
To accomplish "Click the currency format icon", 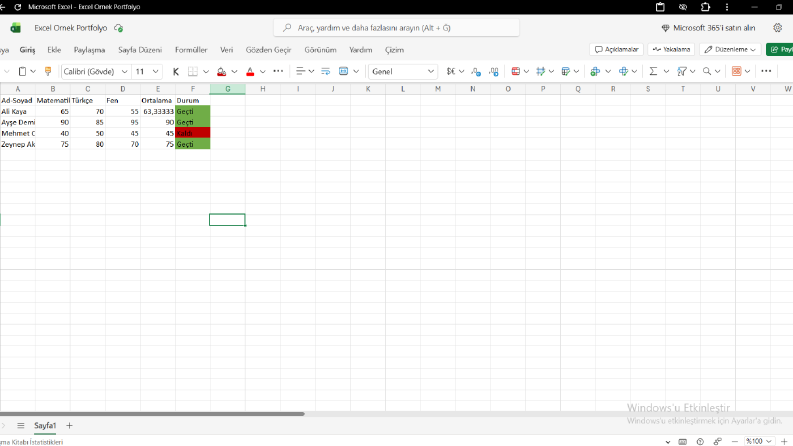I will click(x=451, y=71).
